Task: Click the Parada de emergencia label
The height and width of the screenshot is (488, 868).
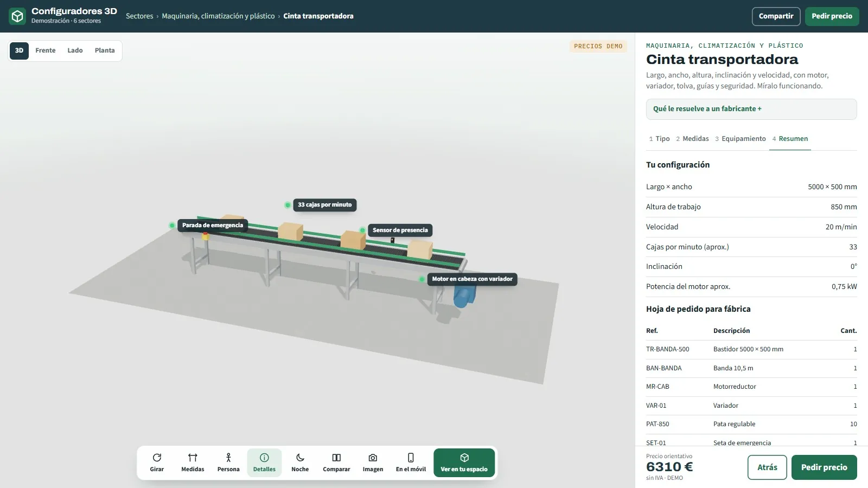Action: pos(213,226)
